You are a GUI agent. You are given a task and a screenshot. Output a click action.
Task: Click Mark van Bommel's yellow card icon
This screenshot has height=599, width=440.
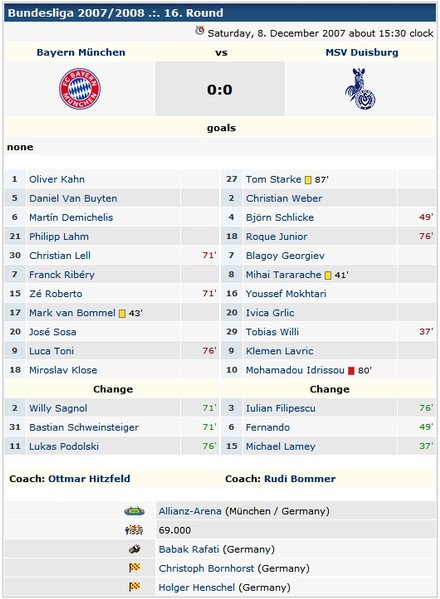(x=122, y=314)
